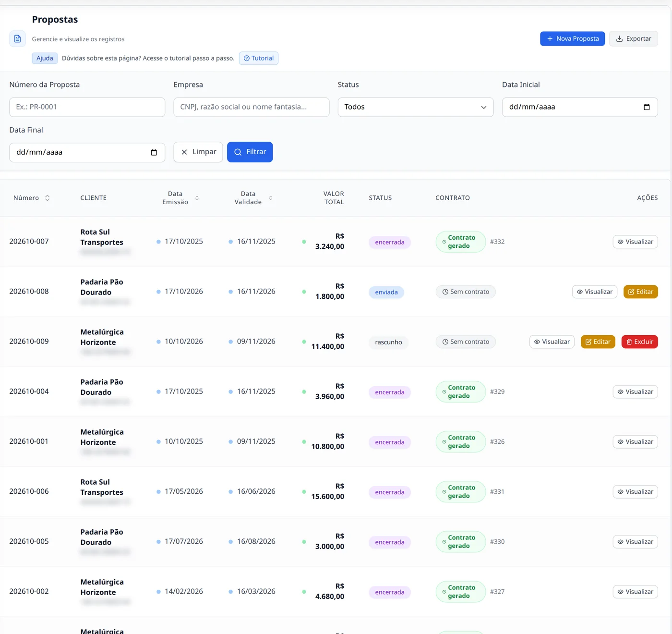Click the Ajuda badge
The width and height of the screenshot is (672, 634).
(45, 58)
